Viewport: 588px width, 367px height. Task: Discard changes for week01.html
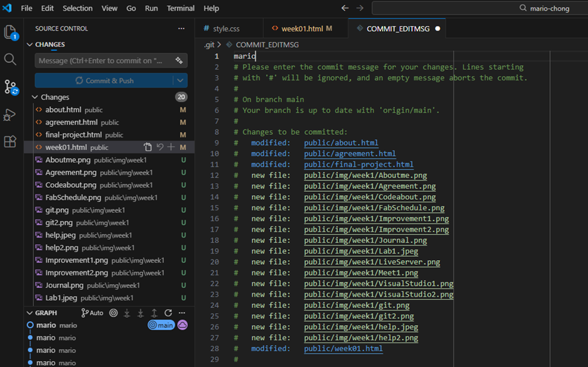click(160, 147)
